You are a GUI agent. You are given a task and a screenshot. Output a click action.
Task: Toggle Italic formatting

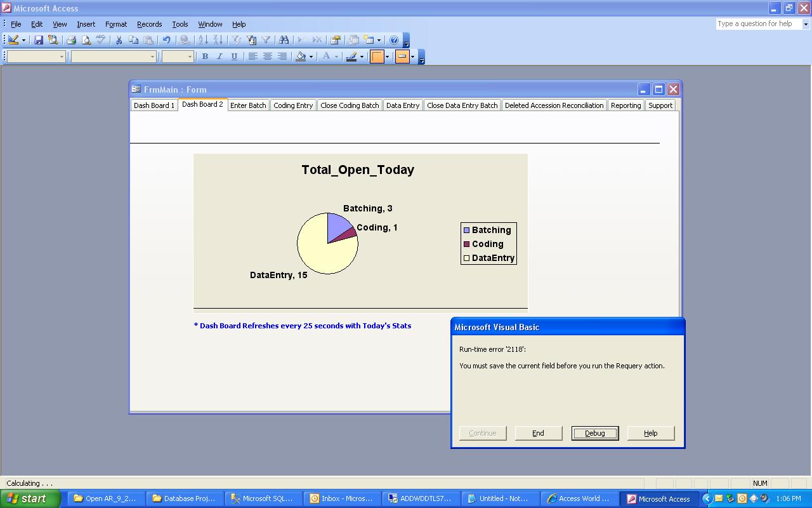(x=219, y=57)
